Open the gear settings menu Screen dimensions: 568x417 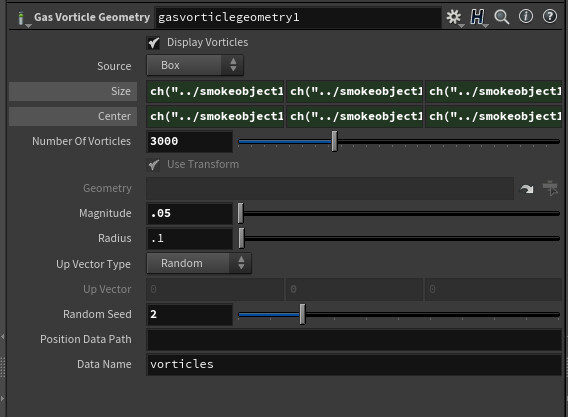454,17
